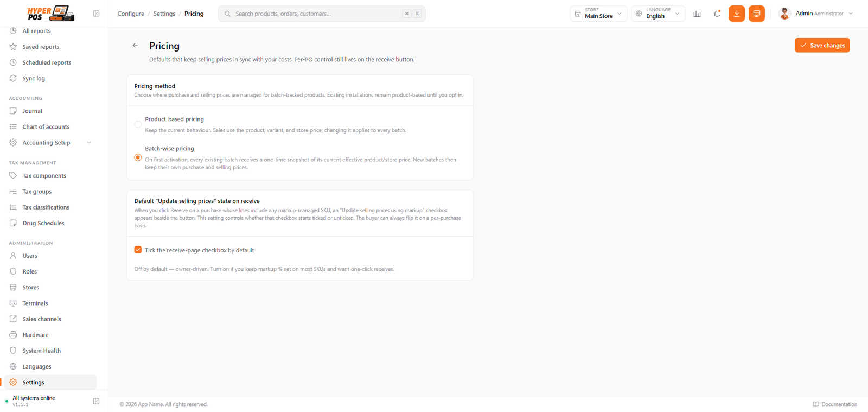Open Scheduled reports
Screen dimensions: 868x412
(50, 62)
